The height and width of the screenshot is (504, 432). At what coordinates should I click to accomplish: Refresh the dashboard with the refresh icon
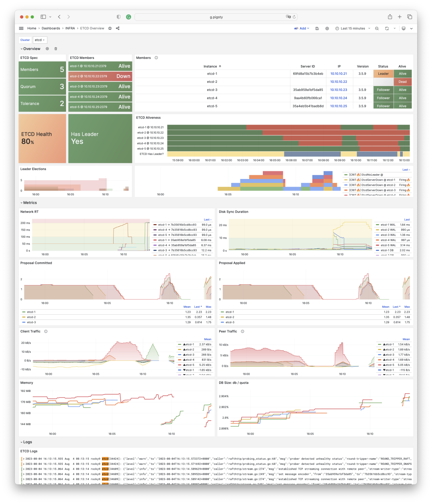pyautogui.click(x=387, y=28)
